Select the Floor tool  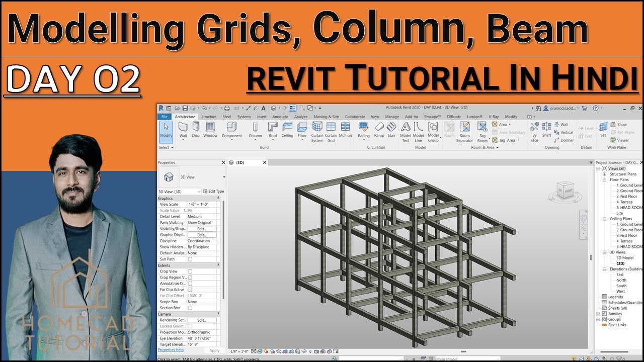302,129
